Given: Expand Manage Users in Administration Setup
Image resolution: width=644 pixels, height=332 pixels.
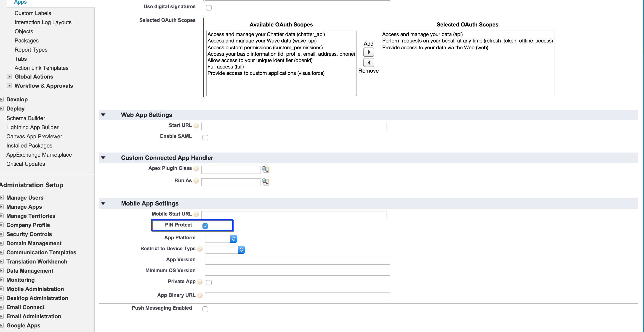Looking at the screenshot, I should pos(2,198).
